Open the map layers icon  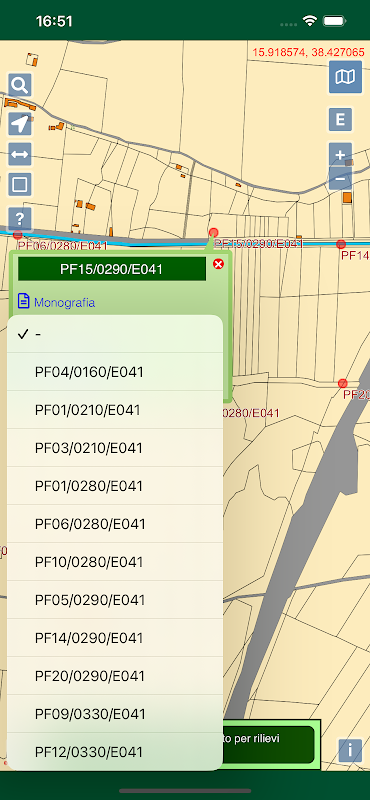(346, 77)
